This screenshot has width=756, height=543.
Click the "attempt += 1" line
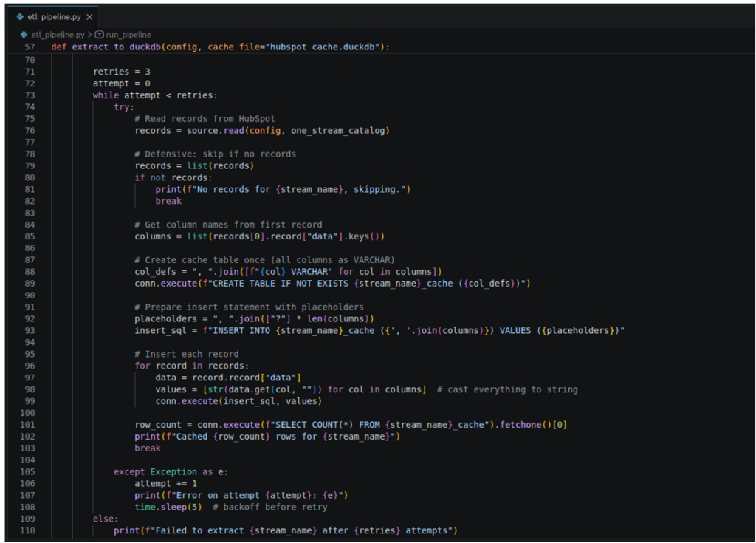pyautogui.click(x=166, y=483)
